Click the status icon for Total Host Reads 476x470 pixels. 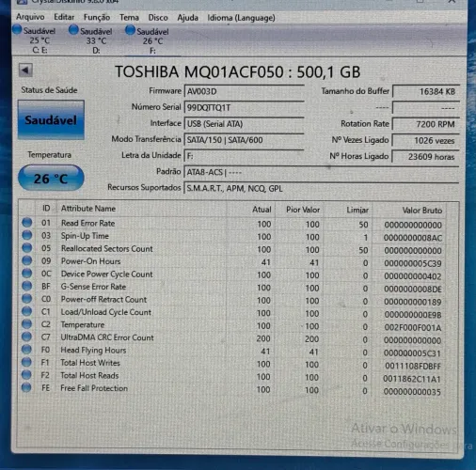point(27,375)
